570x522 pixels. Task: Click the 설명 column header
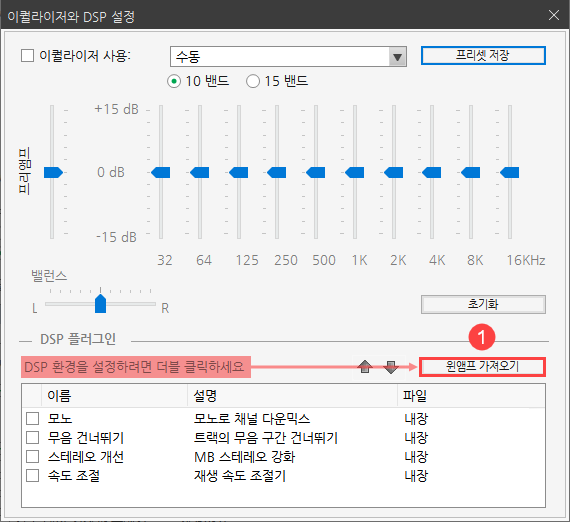click(x=292, y=395)
